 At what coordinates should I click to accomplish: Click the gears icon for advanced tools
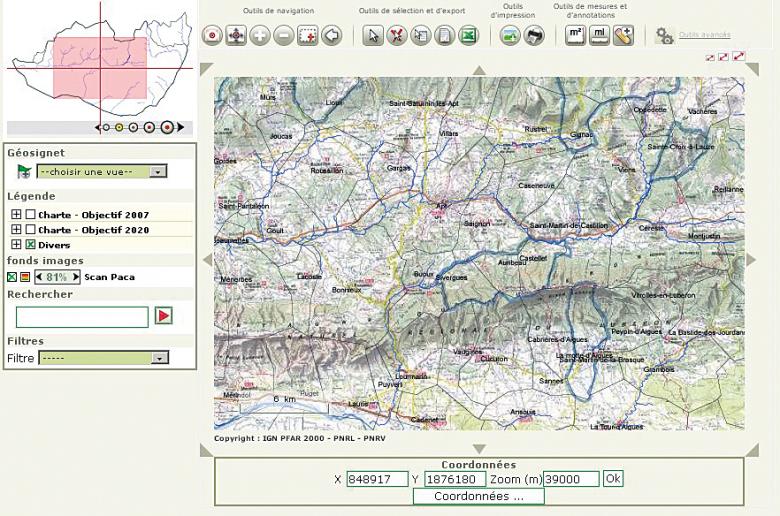[x=664, y=36]
